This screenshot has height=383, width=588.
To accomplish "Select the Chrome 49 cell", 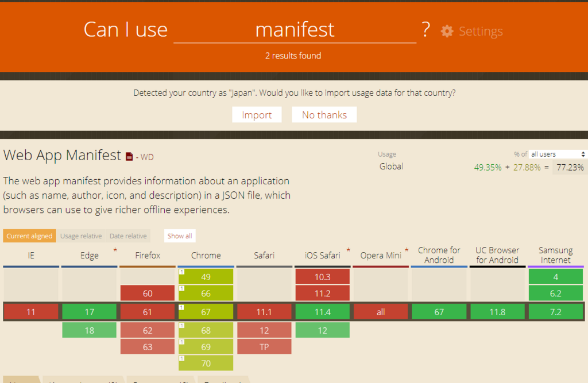I will (x=206, y=277).
